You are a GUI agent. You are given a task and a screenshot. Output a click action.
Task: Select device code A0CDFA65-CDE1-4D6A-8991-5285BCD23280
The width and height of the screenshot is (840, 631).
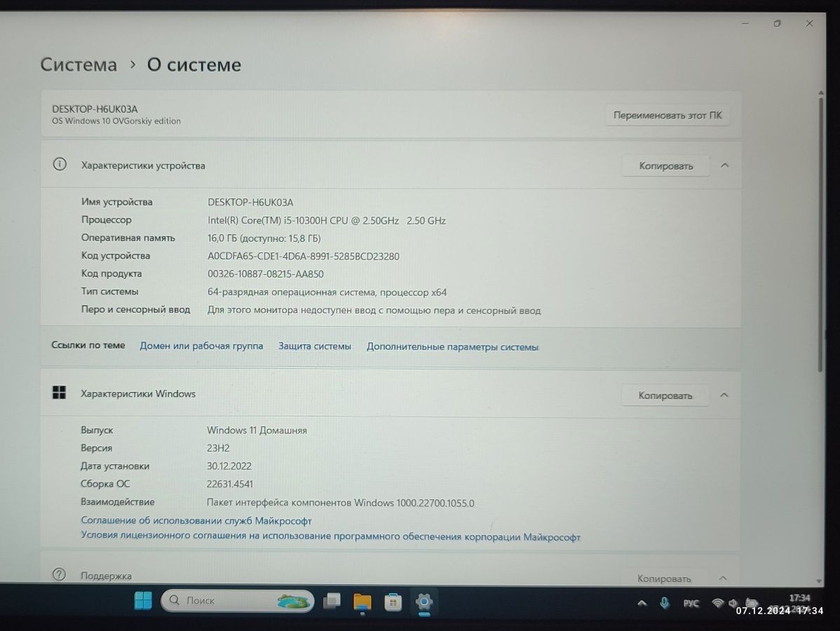pyautogui.click(x=303, y=257)
